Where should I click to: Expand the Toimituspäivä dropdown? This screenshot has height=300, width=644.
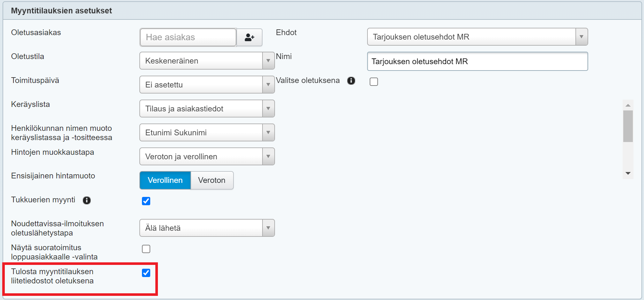tap(207, 85)
